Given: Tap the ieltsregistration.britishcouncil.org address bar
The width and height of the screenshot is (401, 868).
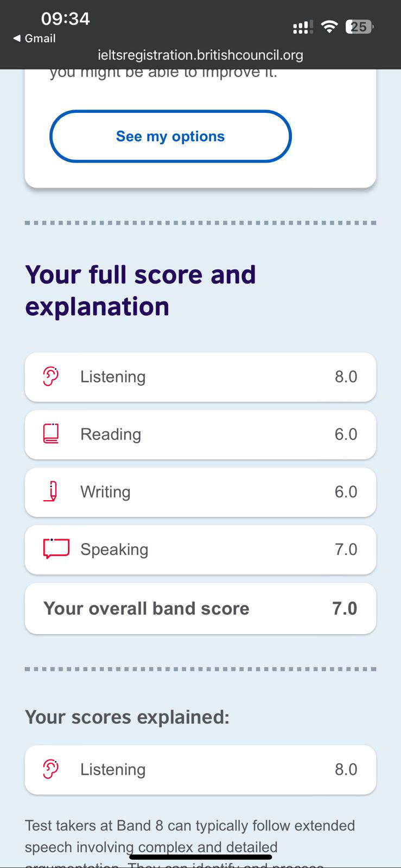Looking at the screenshot, I should (x=200, y=55).
